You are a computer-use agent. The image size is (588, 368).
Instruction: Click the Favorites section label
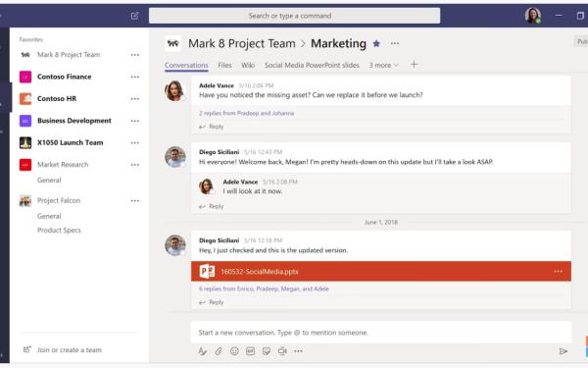pos(31,39)
